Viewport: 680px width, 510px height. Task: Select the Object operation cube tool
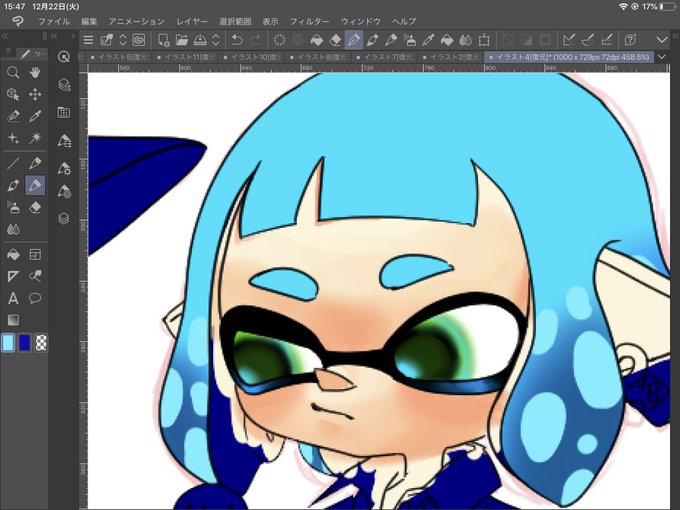coord(13,94)
